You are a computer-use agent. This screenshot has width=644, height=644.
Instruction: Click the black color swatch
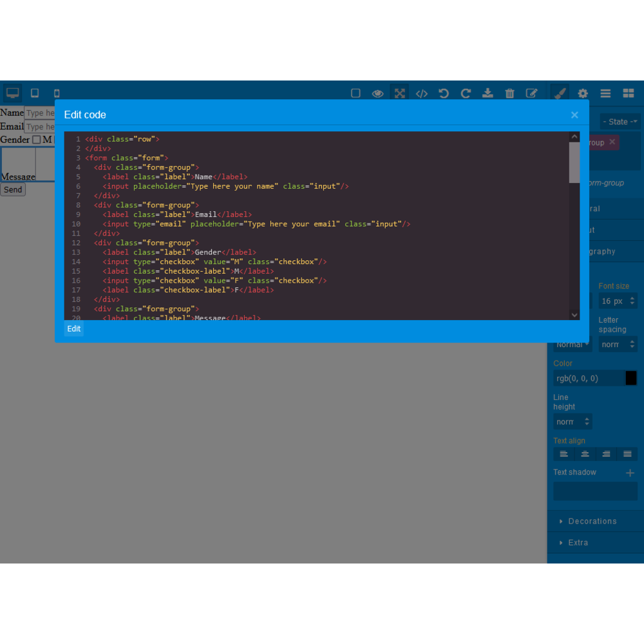point(631,378)
